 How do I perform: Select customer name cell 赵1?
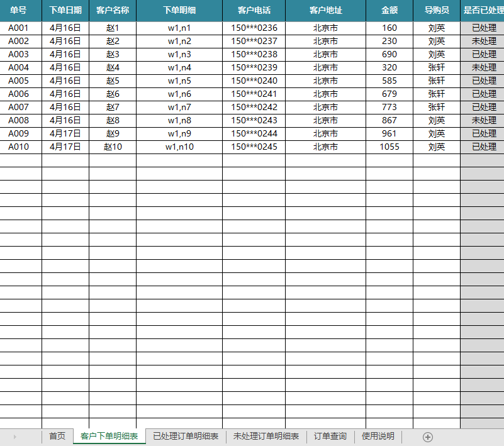tap(113, 28)
